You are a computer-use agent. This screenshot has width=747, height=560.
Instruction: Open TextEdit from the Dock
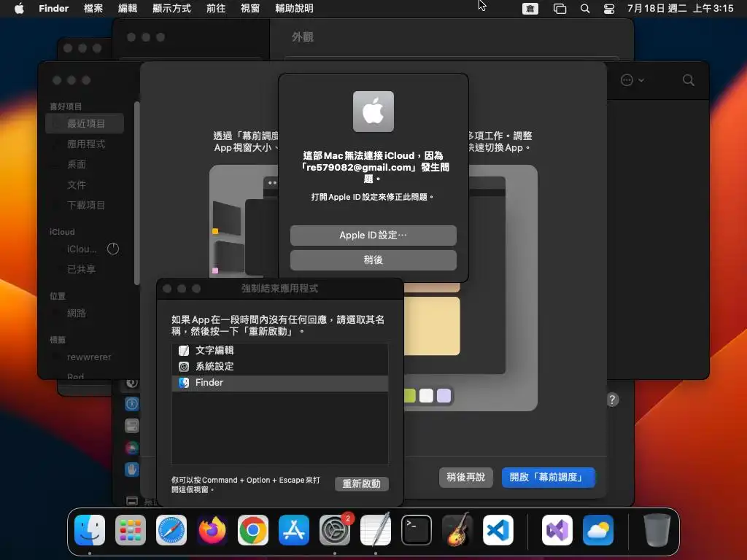tap(376, 530)
